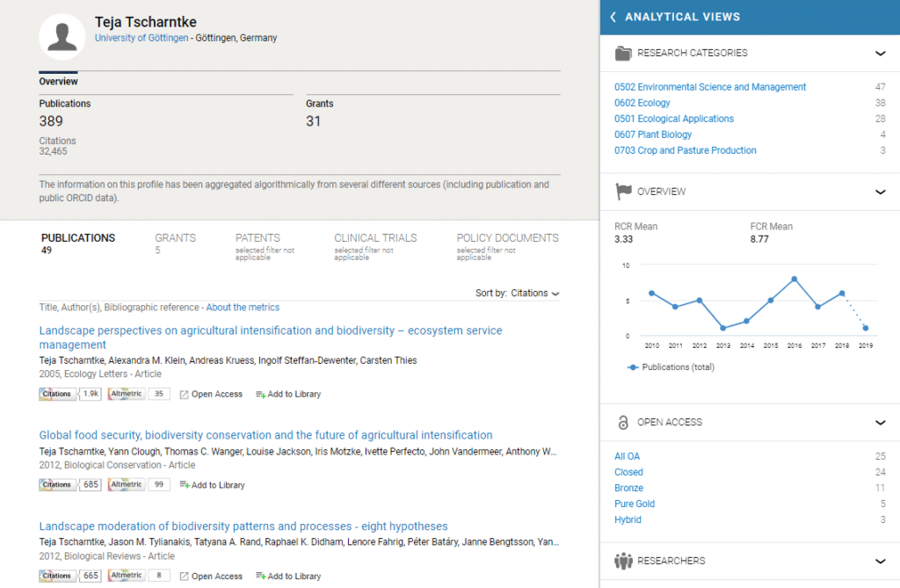Switch to the Grants tab

175,238
